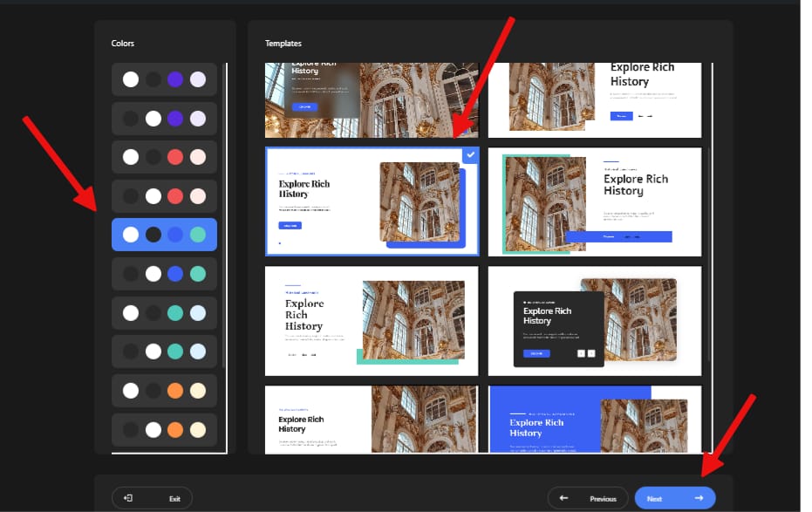This screenshot has height=512, width=812.
Task: Proceed with the Next button
Action: 675,498
